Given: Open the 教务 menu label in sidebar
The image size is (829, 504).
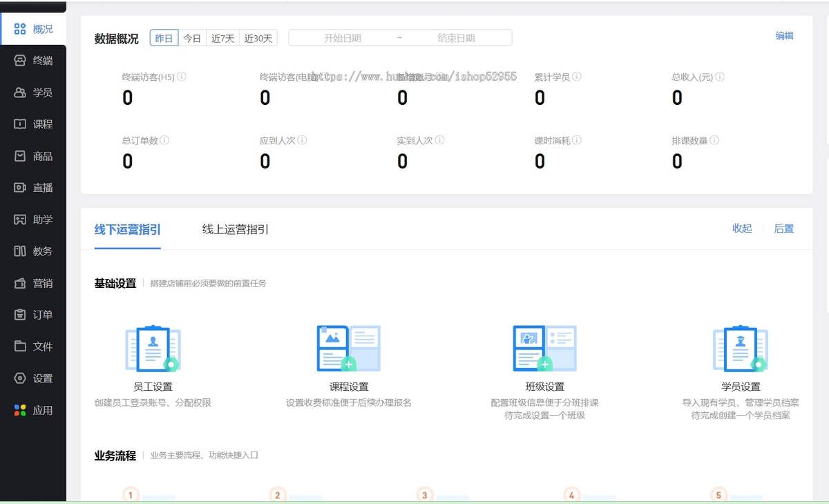Looking at the screenshot, I should click(x=43, y=251).
